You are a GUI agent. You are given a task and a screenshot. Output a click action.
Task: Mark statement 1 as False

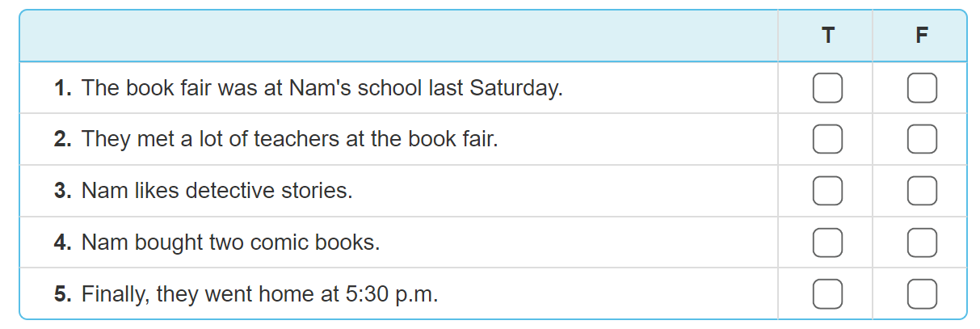[x=922, y=88]
